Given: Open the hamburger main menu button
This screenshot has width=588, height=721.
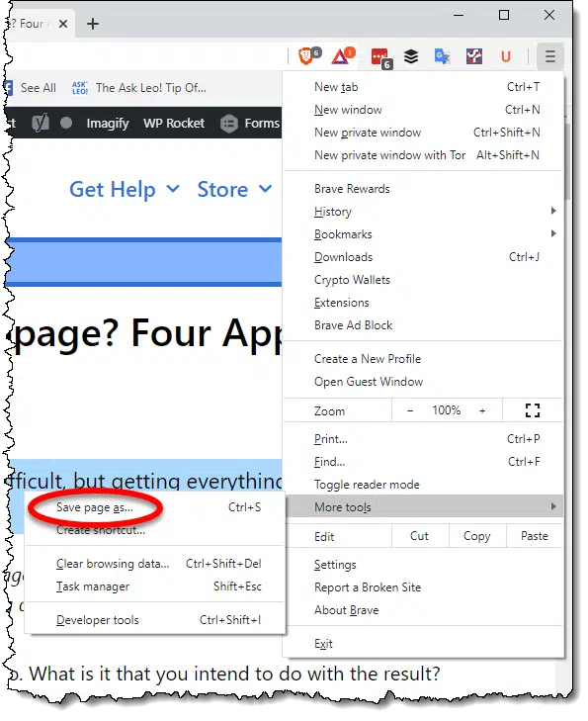Looking at the screenshot, I should 550,56.
